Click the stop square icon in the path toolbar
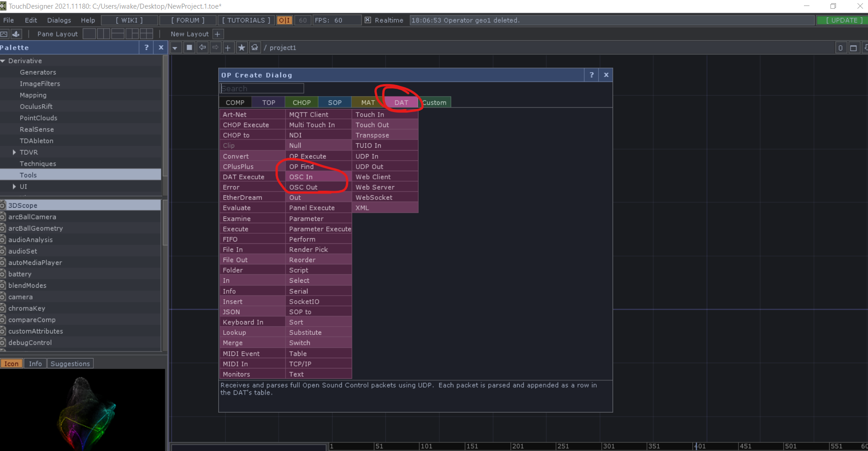The image size is (868, 451). point(189,47)
